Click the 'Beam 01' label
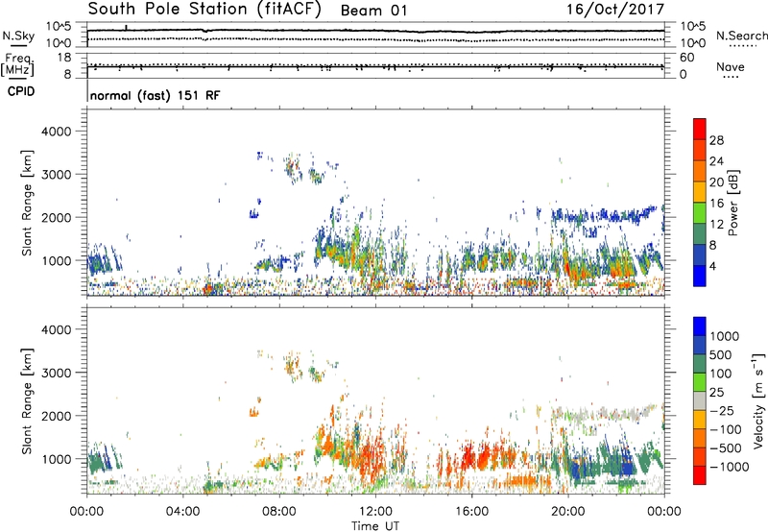 373,11
